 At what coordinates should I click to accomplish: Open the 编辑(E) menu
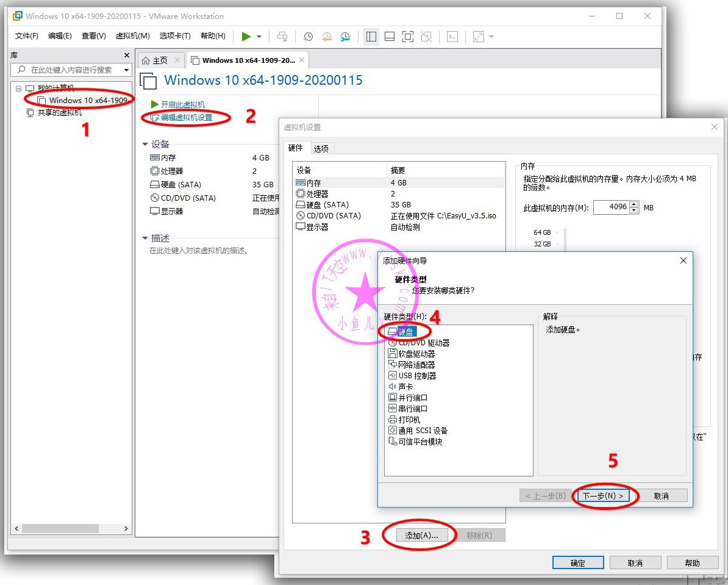point(60,36)
